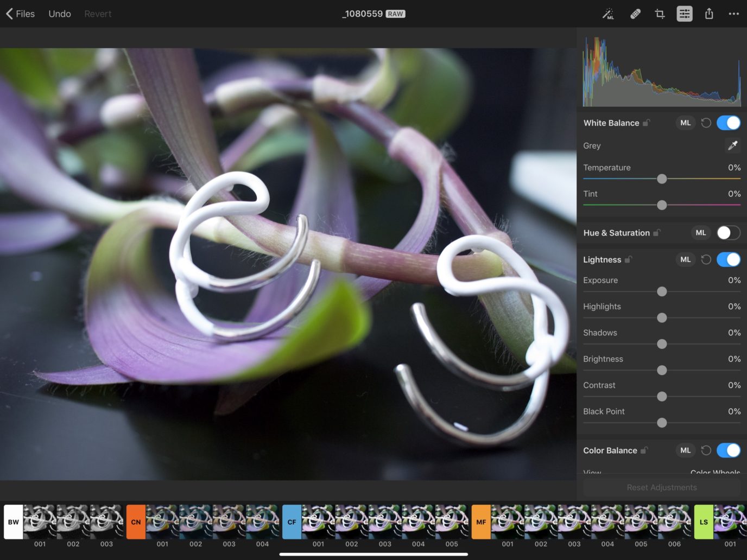Viewport: 747px width, 560px height.
Task: Open the Color Adjustments panel icon
Action: [x=684, y=14]
